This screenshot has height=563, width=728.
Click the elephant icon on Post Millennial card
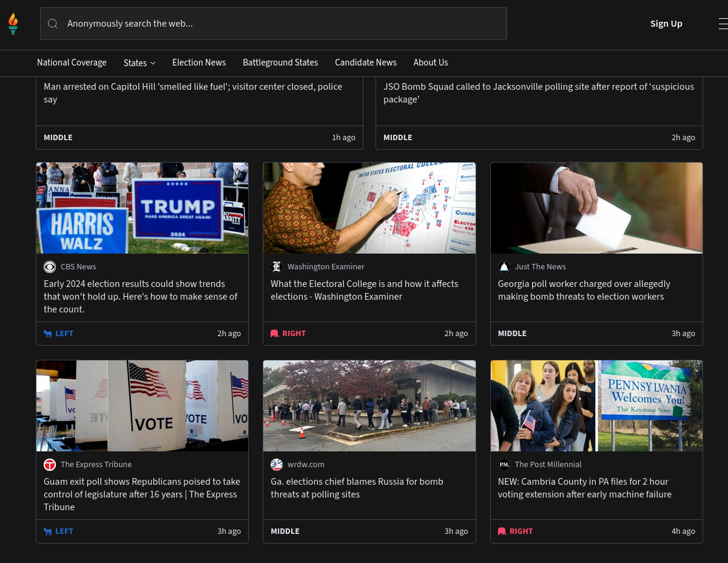pos(502,531)
